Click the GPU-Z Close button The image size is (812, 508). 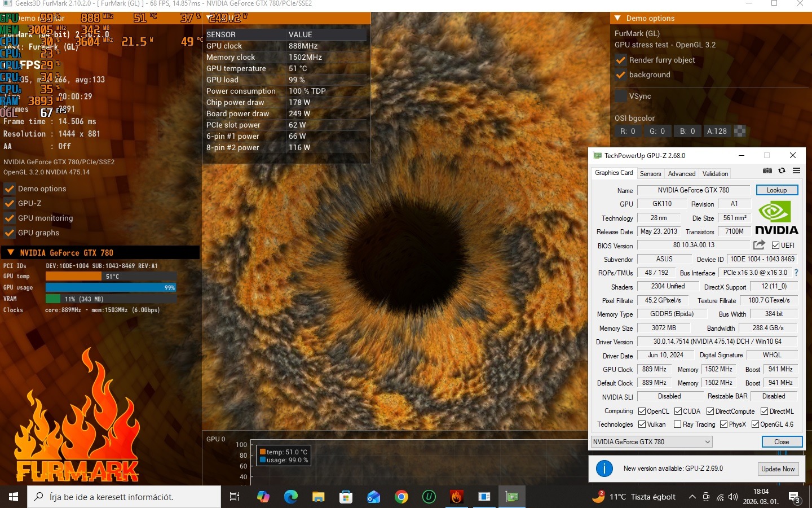782,442
